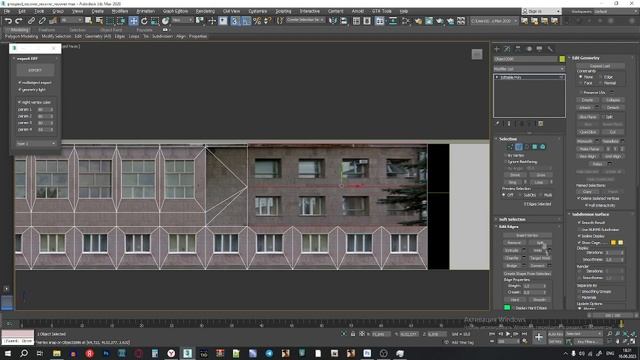The width and height of the screenshot is (640, 360).
Task: Click Configure Modifier Sets icon under stack
Action: coord(540,124)
